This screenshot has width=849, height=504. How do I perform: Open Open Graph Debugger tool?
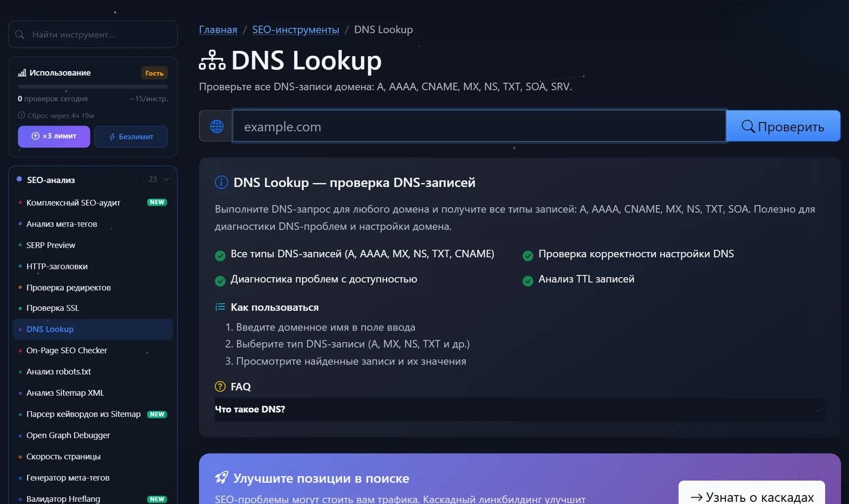point(93,436)
